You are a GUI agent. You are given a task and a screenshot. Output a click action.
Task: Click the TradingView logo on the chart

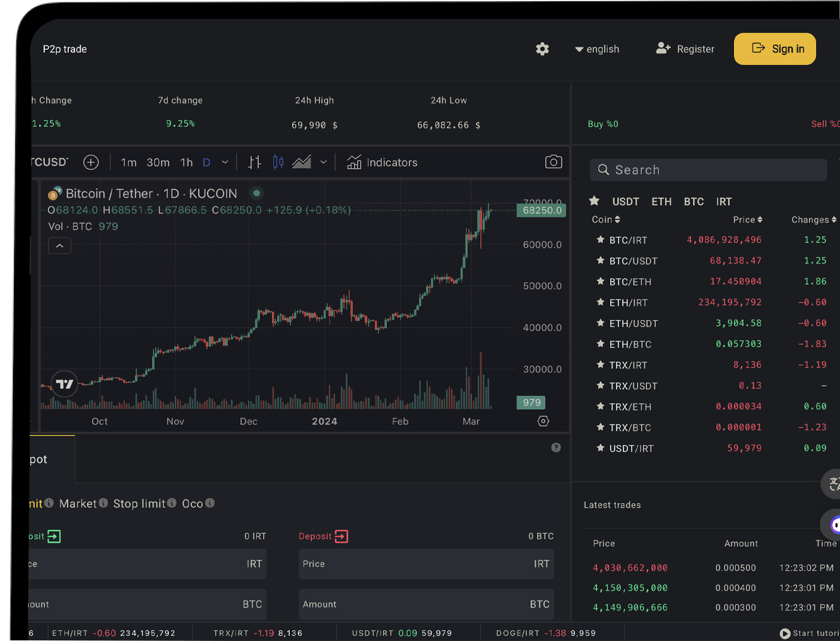[x=64, y=384]
